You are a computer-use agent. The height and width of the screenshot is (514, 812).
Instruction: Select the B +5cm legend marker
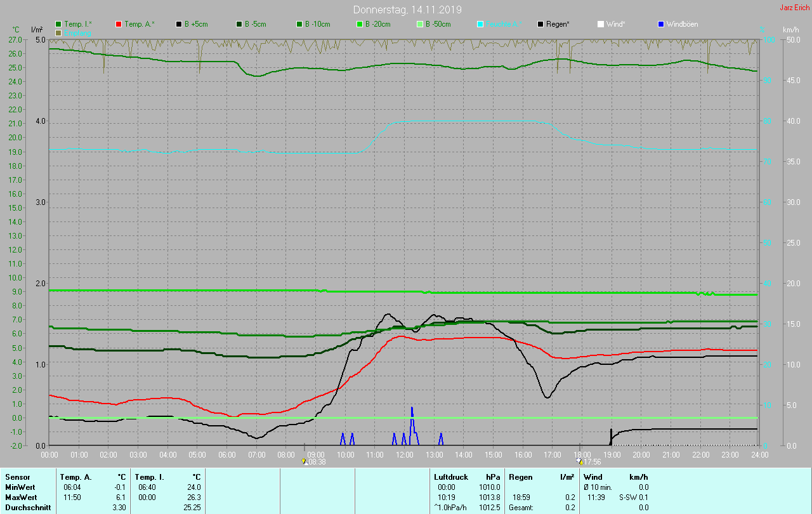pos(180,24)
